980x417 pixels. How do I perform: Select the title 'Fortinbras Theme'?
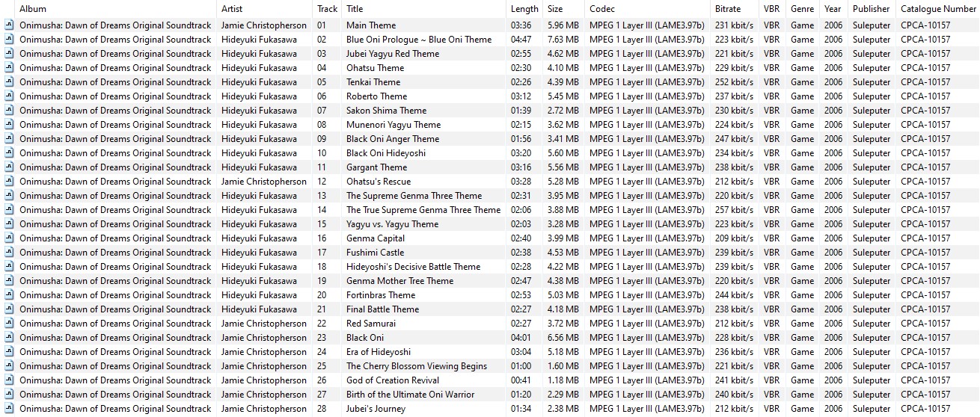click(x=381, y=295)
